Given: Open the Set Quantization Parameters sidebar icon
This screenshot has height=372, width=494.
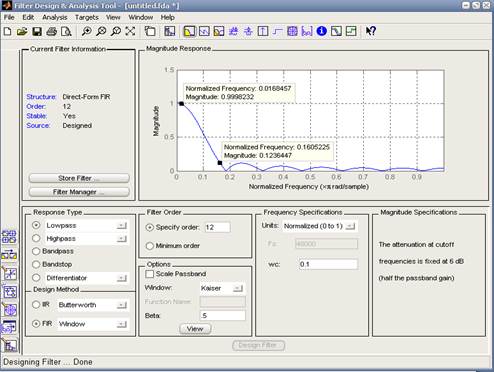Looking at the screenshot, I should click(9, 273).
